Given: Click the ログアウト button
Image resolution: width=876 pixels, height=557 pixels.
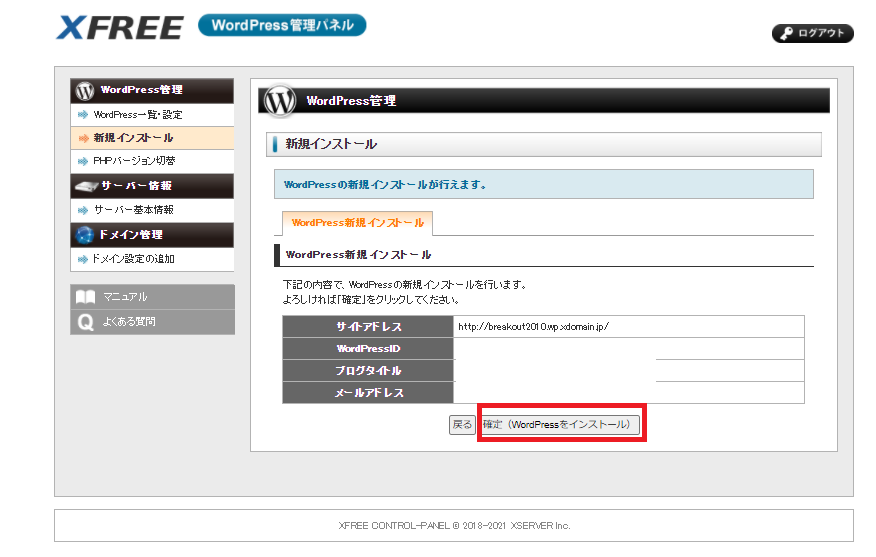Looking at the screenshot, I should tap(812, 33).
